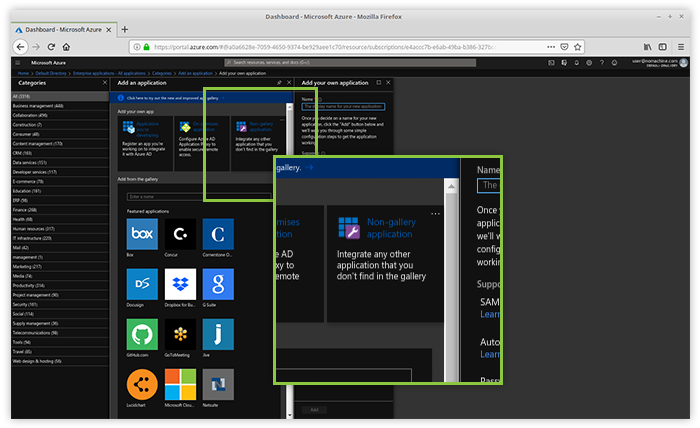The width and height of the screenshot is (700, 428).
Task: Select the Netsuite application tile
Action: click(218, 384)
